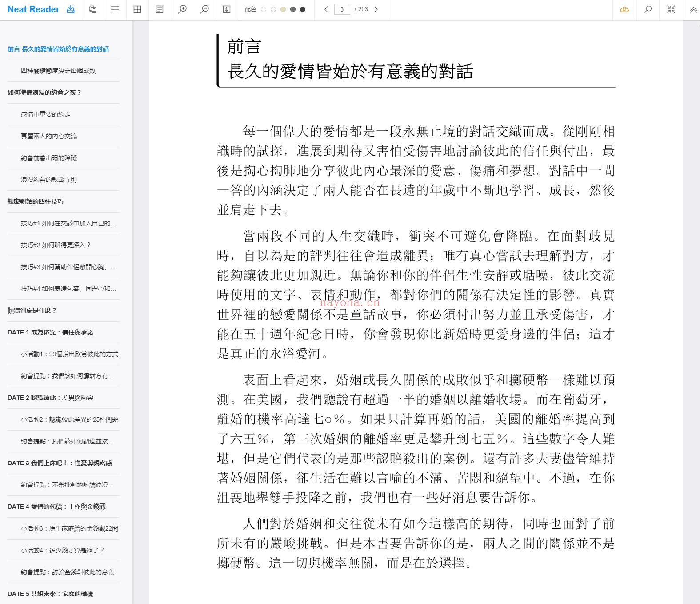This screenshot has width=700, height=604.
Task: Open 技巧#2 如何聊得更深入？ entry
Action: 56,245
